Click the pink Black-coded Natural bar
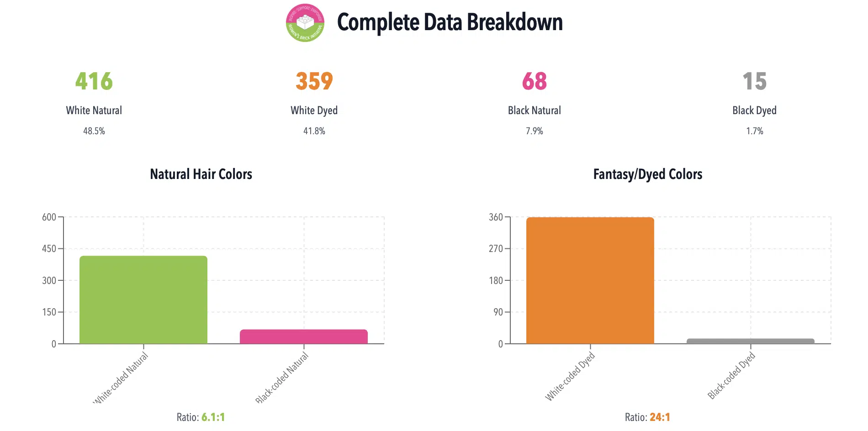 [304, 336]
